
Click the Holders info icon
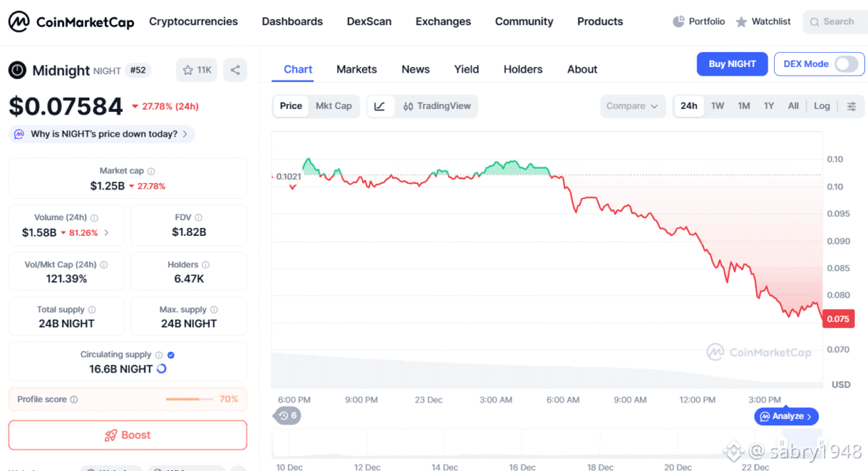206,265
